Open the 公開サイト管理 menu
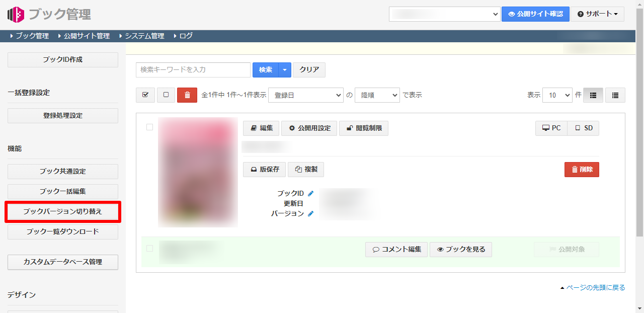644x313 pixels. [87, 36]
